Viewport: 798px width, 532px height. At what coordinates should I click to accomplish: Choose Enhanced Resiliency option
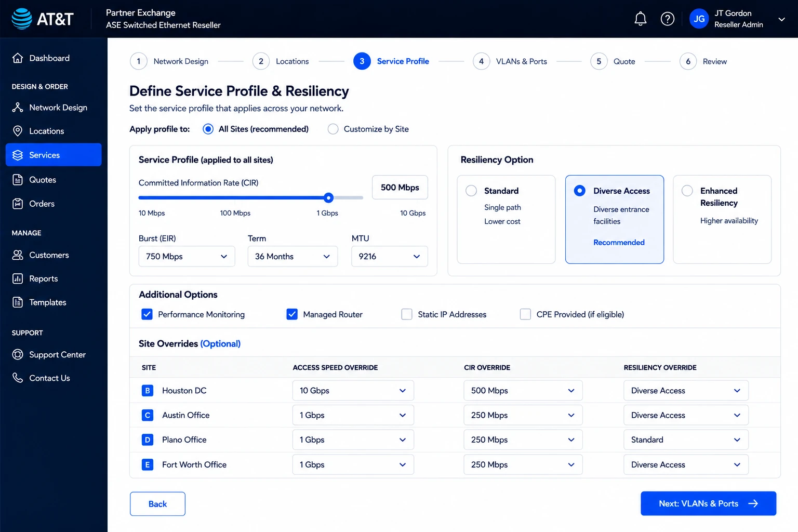722,219
